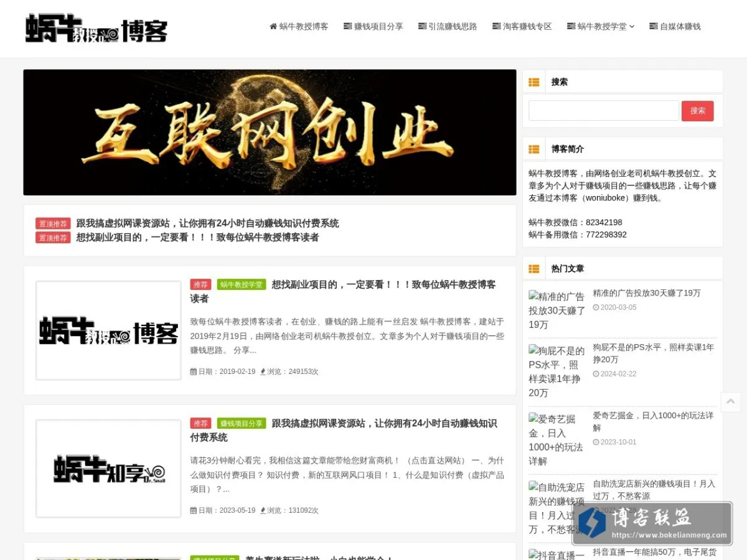Viewport: 747px width, 560px height.
Task: Open article title 想找副业项目的 致每位蜗牛教授博客读者
Action: [343, 291]
